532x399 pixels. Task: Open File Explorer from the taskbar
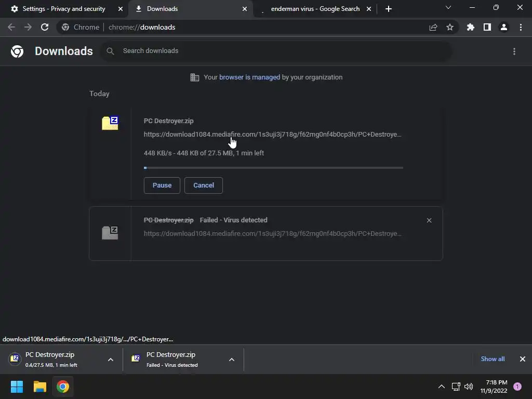click(x=39, y=387)
